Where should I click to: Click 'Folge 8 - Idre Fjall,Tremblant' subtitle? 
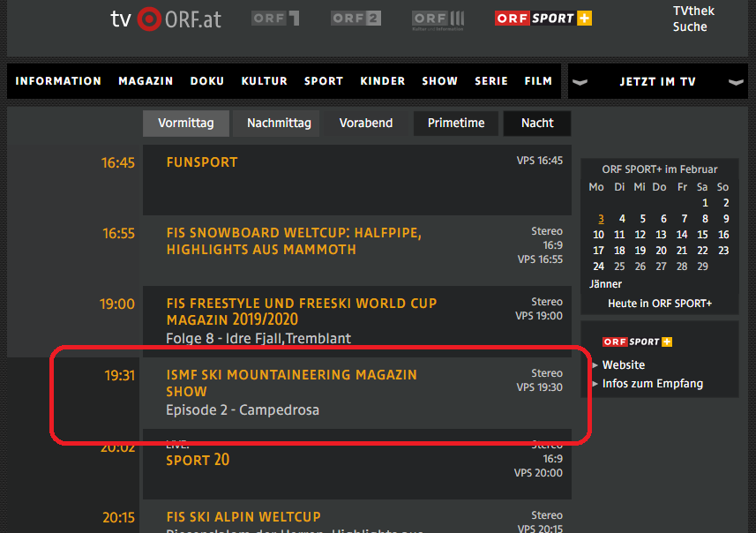pyautogui.click(x=258, y=338)
